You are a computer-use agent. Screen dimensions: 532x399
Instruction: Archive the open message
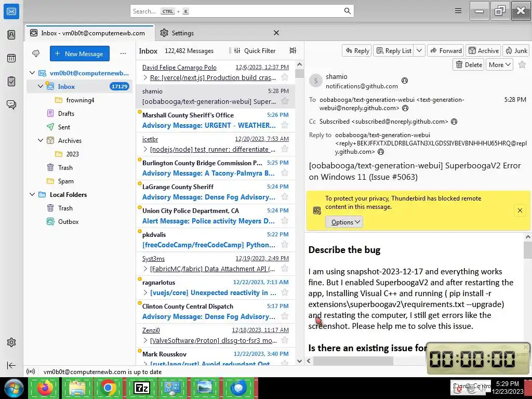pyautogui.click(x=484, y=50)
